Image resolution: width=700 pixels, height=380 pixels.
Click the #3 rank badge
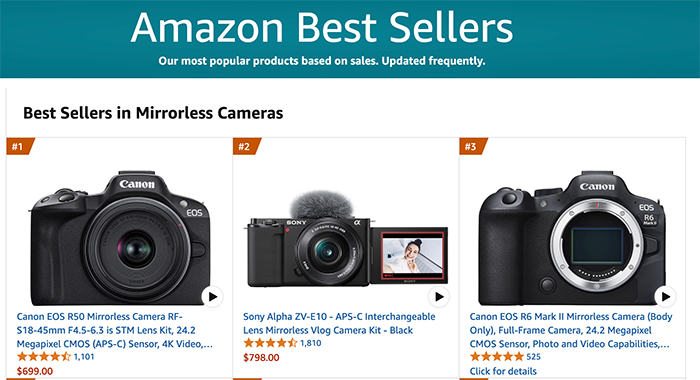(473, 146)
